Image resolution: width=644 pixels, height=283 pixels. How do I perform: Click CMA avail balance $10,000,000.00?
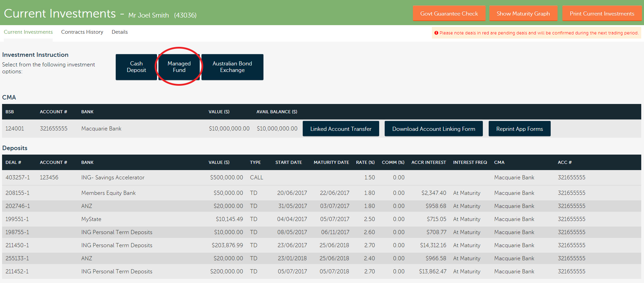click(277, 128)
